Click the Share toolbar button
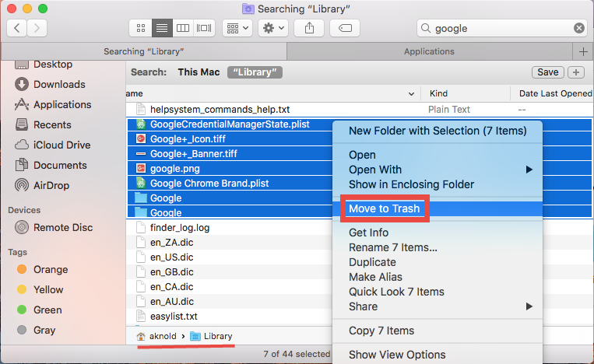594x364 pixels. (309, 28)
